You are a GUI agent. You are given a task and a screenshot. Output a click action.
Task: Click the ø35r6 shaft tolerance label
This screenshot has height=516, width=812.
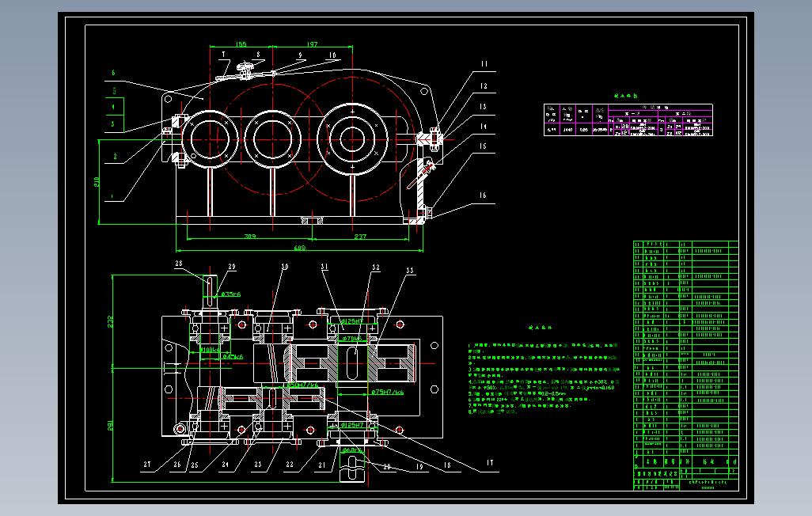coord(231,294)
